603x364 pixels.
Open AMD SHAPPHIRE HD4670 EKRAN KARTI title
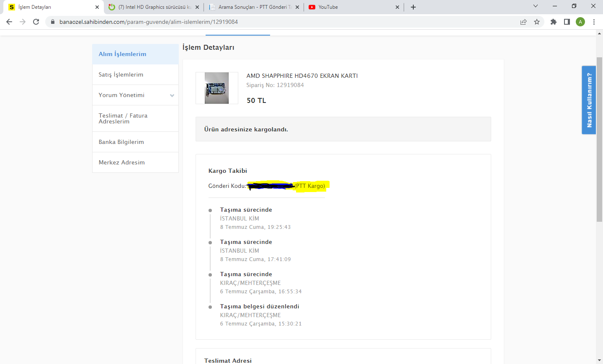pyautogui.click(x=302, y=76)
